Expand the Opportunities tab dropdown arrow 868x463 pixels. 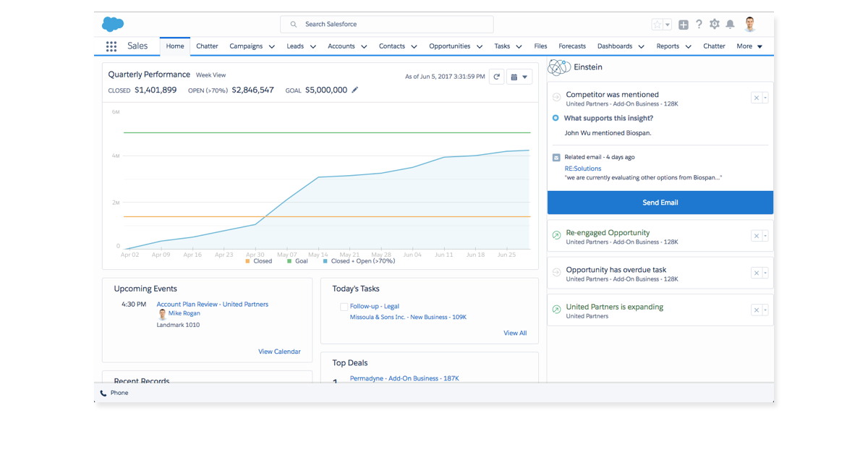pyautogui.click(x=478, y=46)
